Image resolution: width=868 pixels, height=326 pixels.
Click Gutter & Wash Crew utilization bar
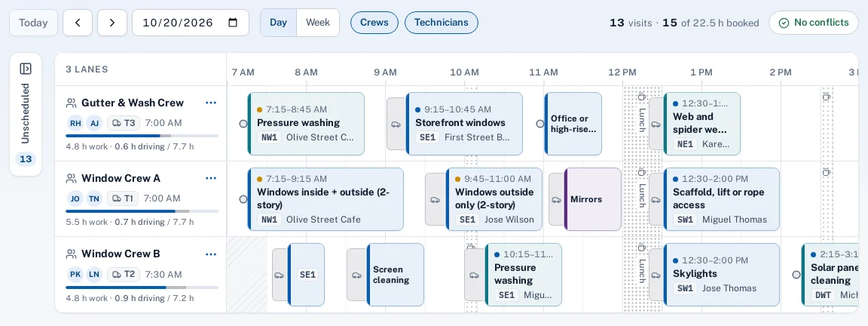pos(142,135)
